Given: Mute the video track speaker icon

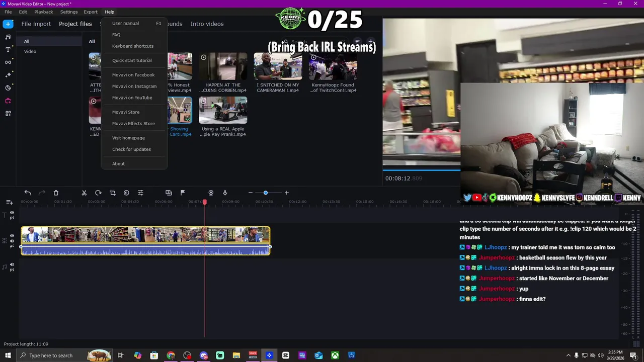Looking at the screenshot, I should coord(12,241).
